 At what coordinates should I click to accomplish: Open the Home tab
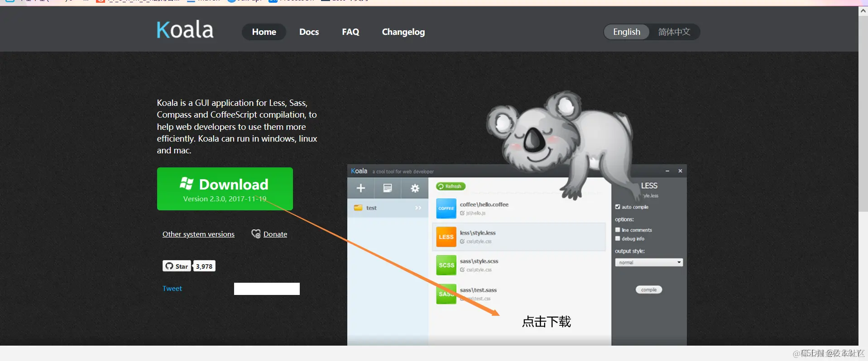tap(264, 32)
